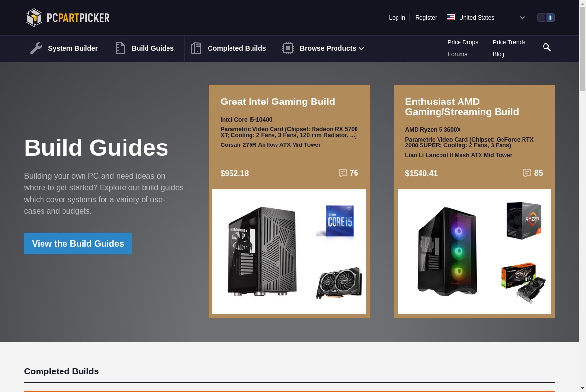Click the United States flag icon
Screen dimensions: 586x392
(x=451, y=17)
